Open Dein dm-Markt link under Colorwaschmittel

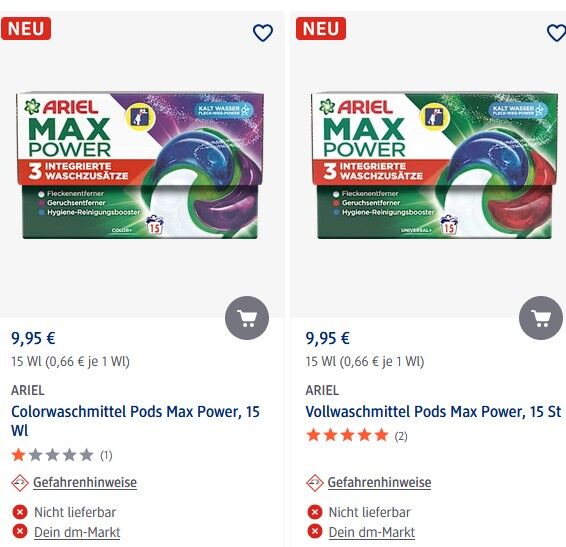click(x=77, y=532)
